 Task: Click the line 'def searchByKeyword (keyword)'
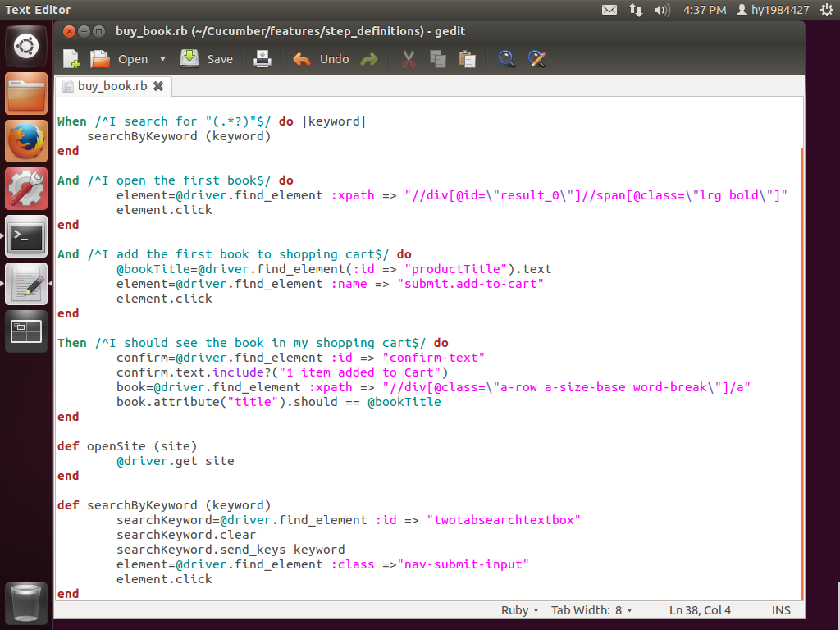pyautogui.click(x=164, y=505)
